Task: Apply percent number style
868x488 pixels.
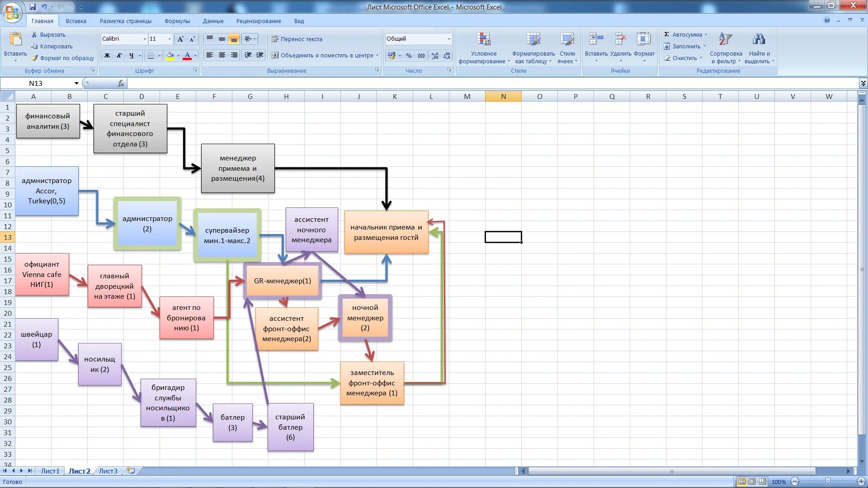Action: (x=409, y=56)
